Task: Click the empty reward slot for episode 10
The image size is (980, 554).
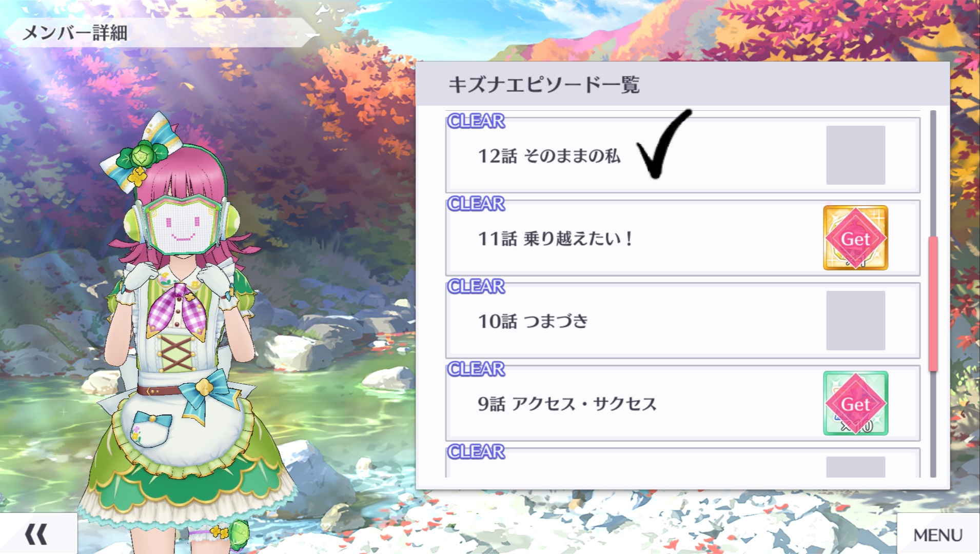Action: tap(855, 321)
